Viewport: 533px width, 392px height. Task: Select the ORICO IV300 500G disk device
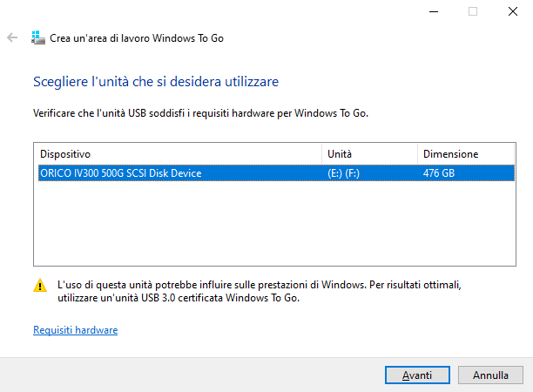pyautogui.click(x=121, y=173)
